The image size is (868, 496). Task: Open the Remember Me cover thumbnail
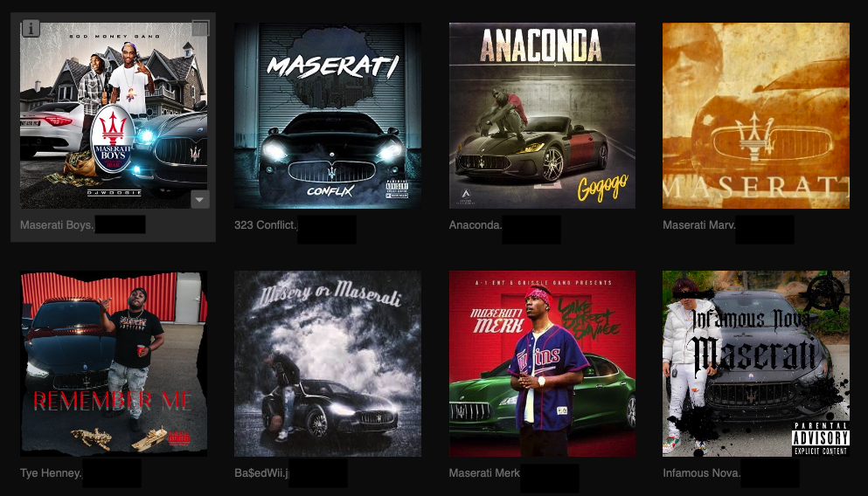point(114,364)
